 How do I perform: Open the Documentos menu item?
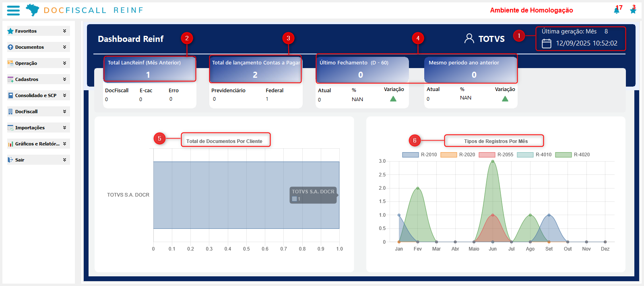pos(39,47)
